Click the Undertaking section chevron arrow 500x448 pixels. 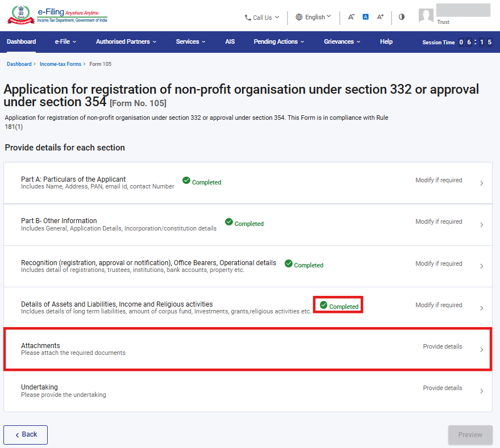(481, 391)
